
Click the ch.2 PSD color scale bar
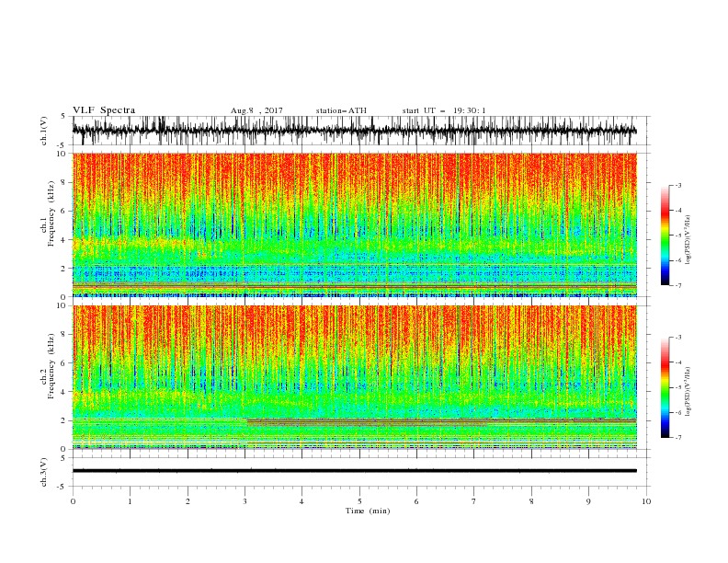(x=665, y=387)
